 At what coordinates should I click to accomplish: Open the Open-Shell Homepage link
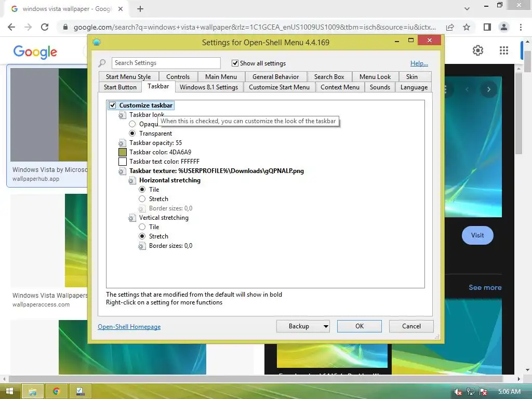(129, 327)
